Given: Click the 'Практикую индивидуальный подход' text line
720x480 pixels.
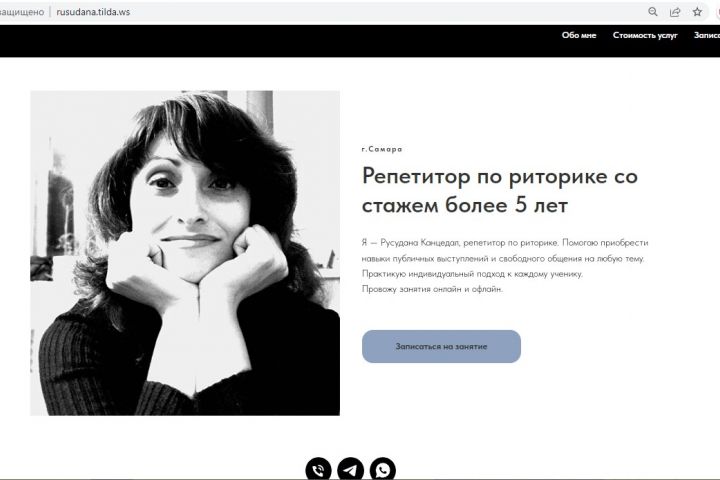Looking at the screenshot, I should (x=472, y=274).
